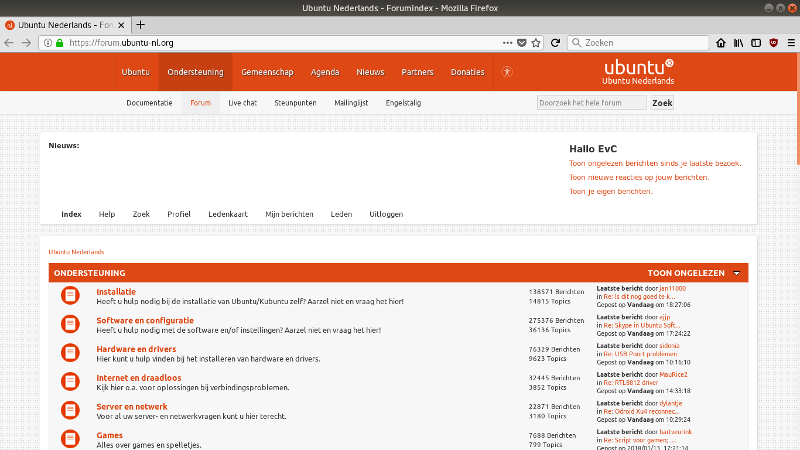Open the Software en configuratie board
This screenshot has height=450, width=800.
[x=145, y=320]
